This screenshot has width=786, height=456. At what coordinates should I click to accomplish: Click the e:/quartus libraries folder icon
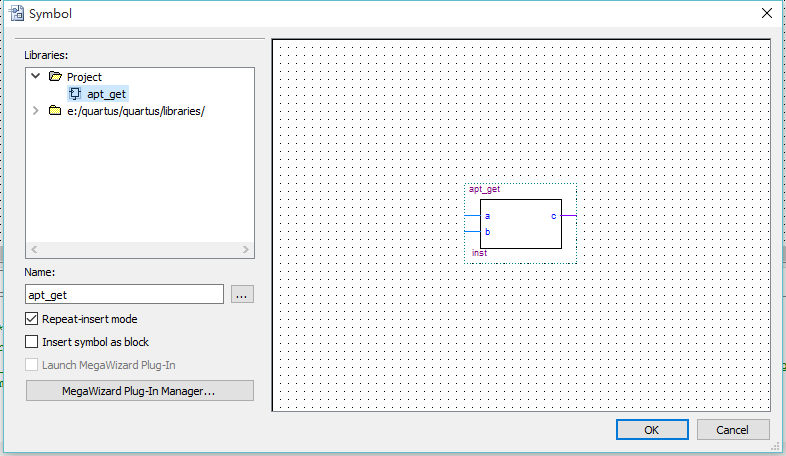(55, 110)
